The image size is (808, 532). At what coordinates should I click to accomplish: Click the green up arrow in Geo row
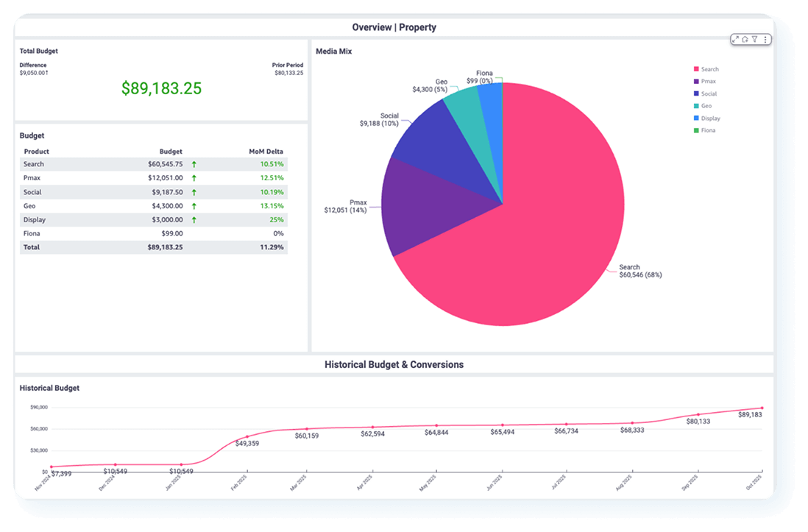194,206
